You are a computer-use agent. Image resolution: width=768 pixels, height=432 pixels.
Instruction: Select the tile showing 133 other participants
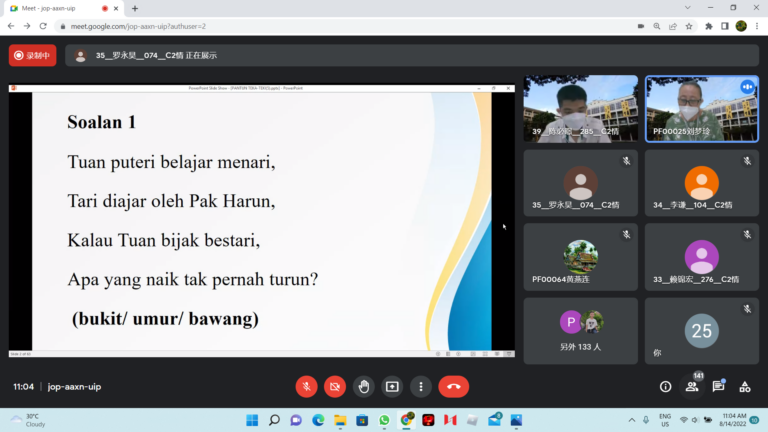pos(580,330)
